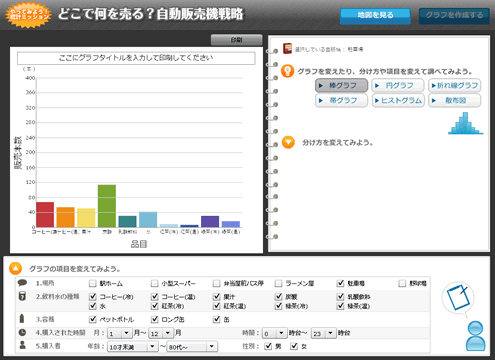This screenshot has width=495, height=360.
Task: Check the 小型スーパー location checkbox
Action: (x=154, y=283)
